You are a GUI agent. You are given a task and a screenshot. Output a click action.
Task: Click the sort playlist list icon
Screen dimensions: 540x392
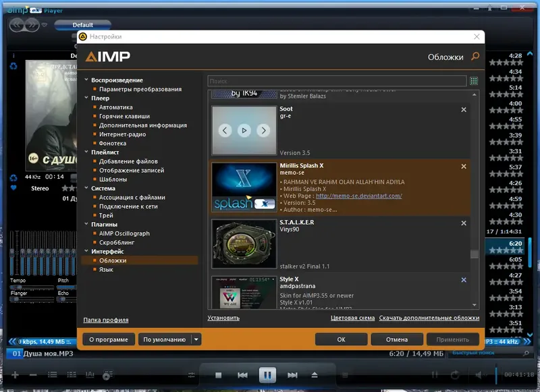pyautogui.click(x=53, y=374)
